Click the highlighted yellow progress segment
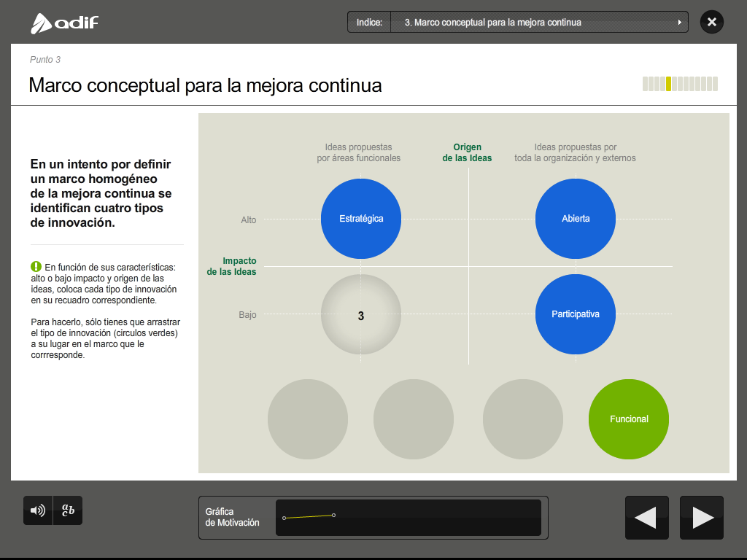Screen dimensions: 747x560 coord(668,84)
